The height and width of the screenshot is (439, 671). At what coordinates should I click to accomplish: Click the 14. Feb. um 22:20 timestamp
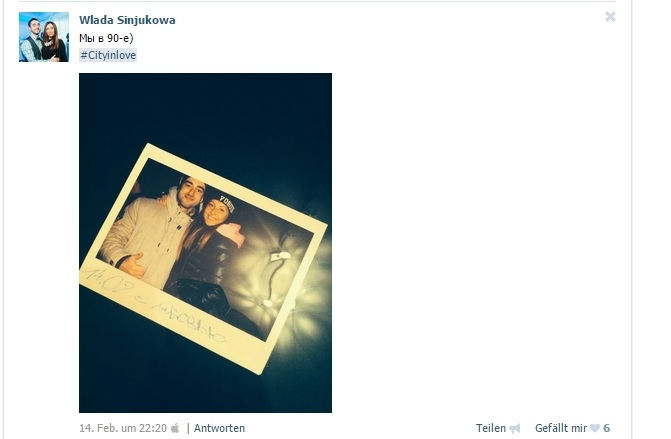pos(123,428)
